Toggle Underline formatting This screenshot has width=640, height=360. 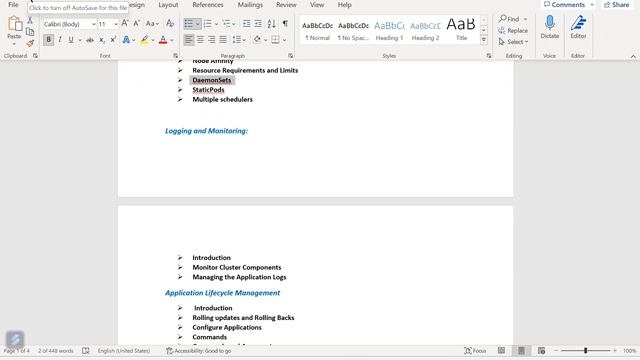click(x=71, y=40)
